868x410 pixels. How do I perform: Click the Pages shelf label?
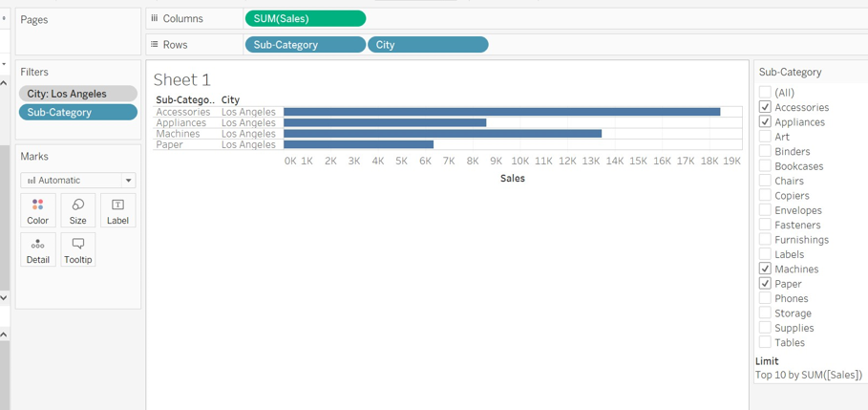34,20
